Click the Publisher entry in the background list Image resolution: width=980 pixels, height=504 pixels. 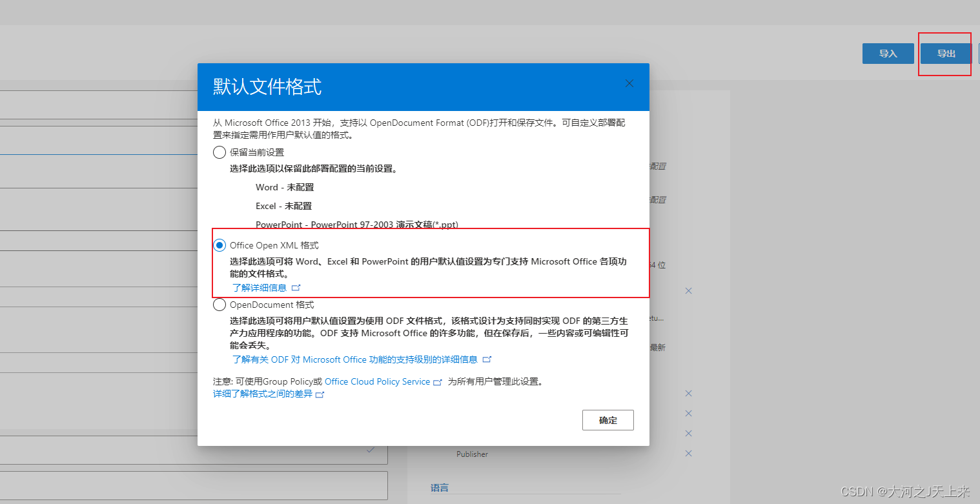472,454
